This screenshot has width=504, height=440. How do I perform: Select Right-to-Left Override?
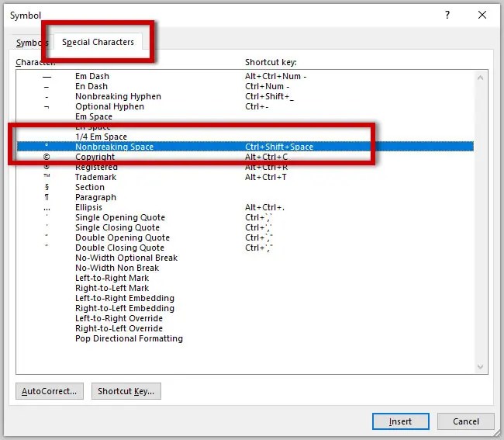[245, 328]
